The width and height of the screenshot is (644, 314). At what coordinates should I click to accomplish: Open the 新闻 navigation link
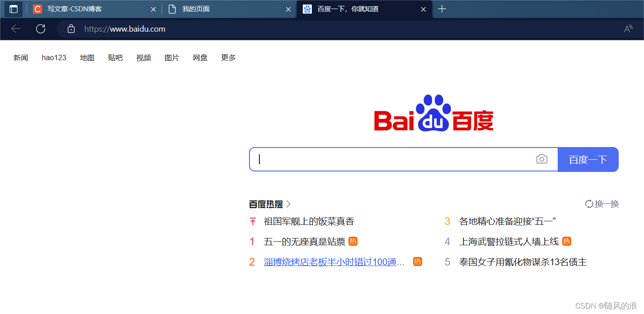click(x=21, y=58)
